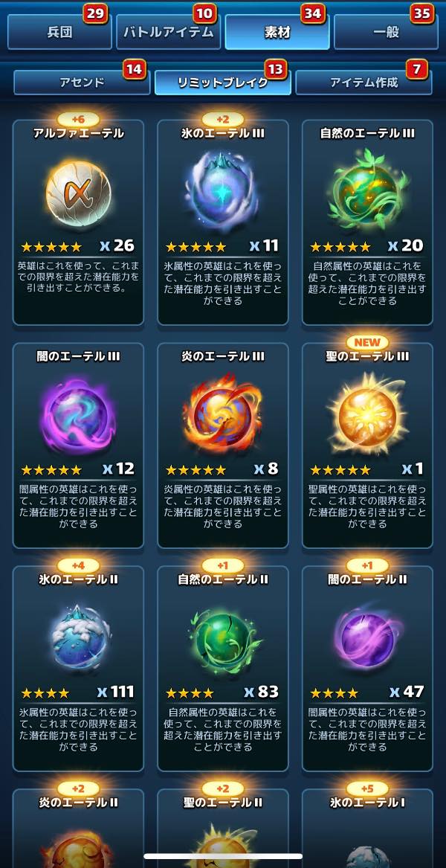Select the リミットブレイク sub-tab

click(222, 83)
